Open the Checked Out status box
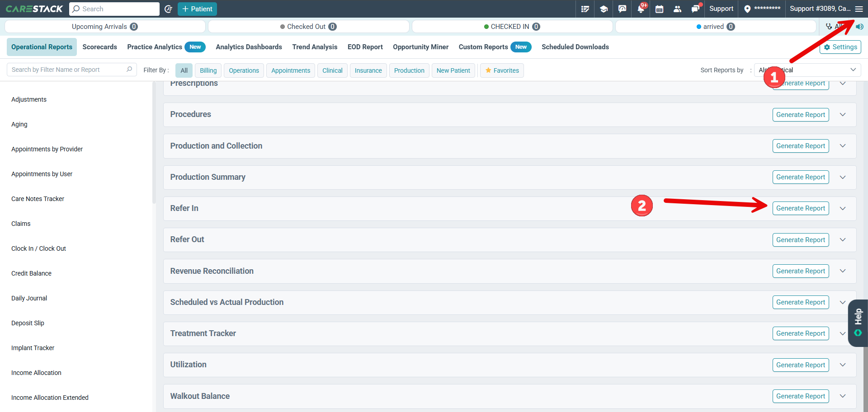This screenshot has height=412, width=868. point(308,27)
